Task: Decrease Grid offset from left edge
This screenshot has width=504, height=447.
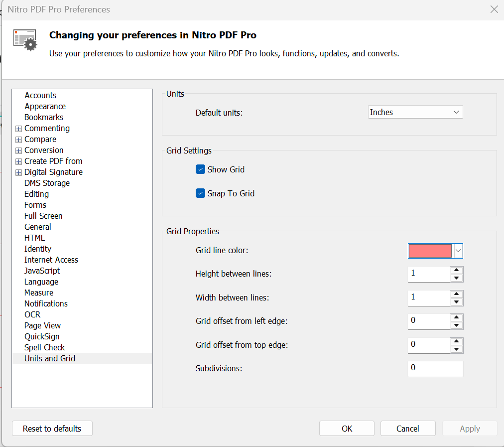Action: click(456, 325)
